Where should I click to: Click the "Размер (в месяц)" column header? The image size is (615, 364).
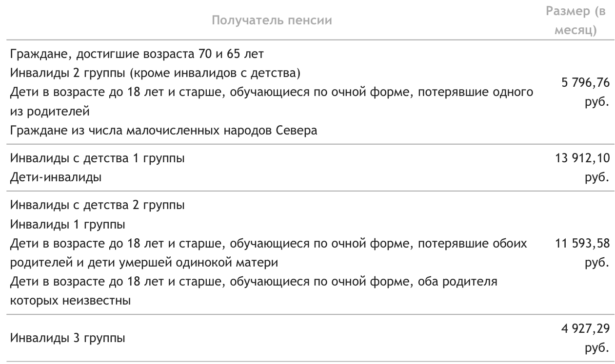(575, 20)
